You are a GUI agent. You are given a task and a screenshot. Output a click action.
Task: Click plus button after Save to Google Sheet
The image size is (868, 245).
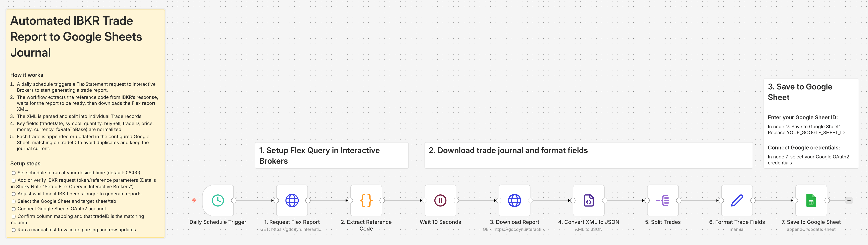[849, 200]
